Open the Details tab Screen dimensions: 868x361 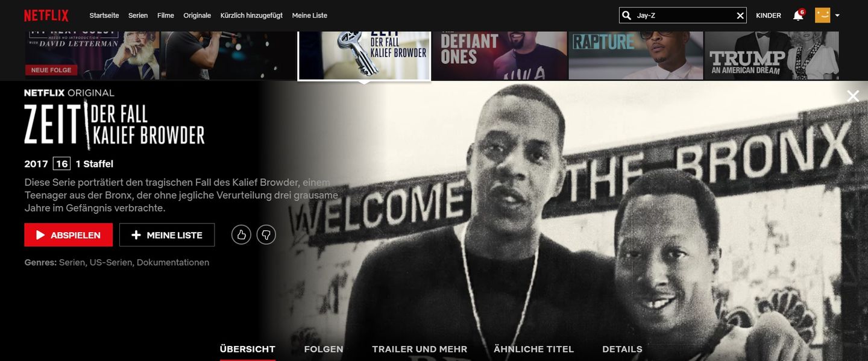pos(622,349)
